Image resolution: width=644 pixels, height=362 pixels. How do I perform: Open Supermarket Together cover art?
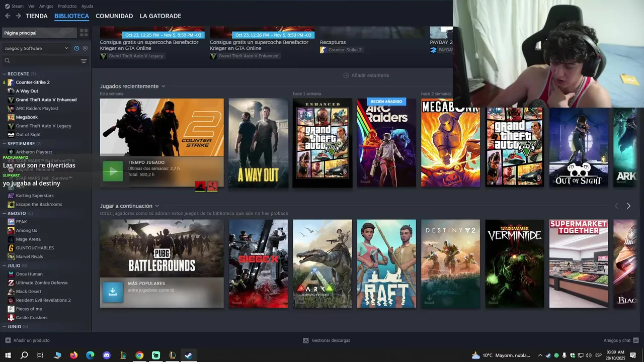point(579,263)
